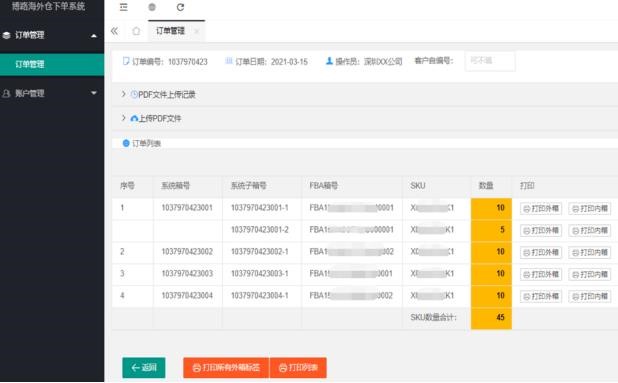Expand the 账户管理 sidebar menu
Viewport: 618px width, 383px height.
(52, 93)
